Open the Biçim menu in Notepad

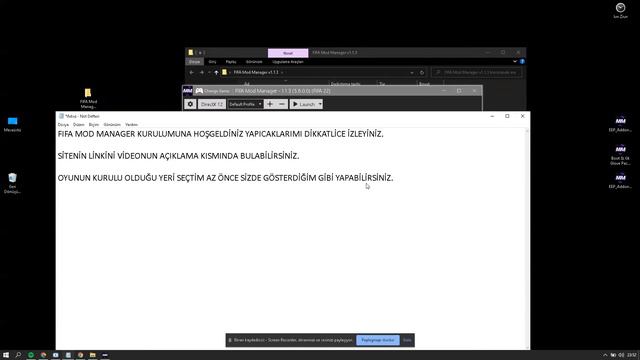point(94,124)
